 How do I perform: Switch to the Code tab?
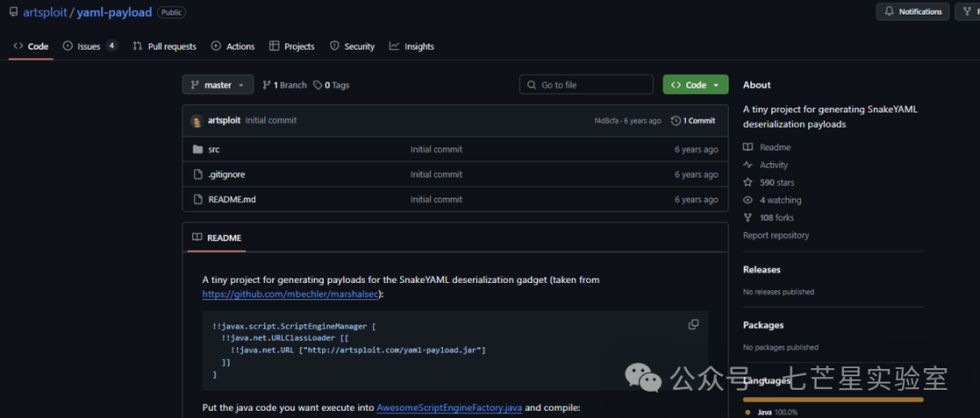click(x=31, y=46)
